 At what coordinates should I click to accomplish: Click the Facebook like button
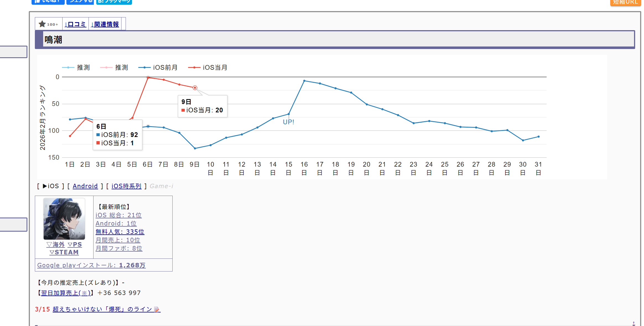pyautogui.click(x=48, y=1)
